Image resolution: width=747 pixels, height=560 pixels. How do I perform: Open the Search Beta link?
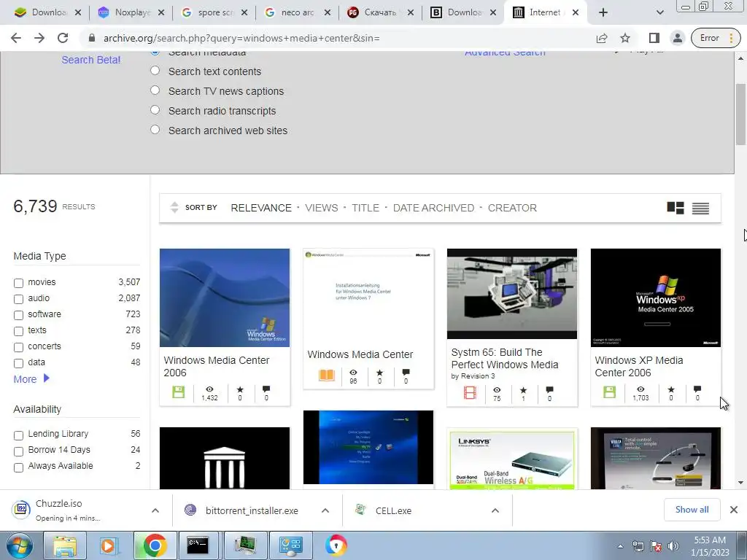91,60
